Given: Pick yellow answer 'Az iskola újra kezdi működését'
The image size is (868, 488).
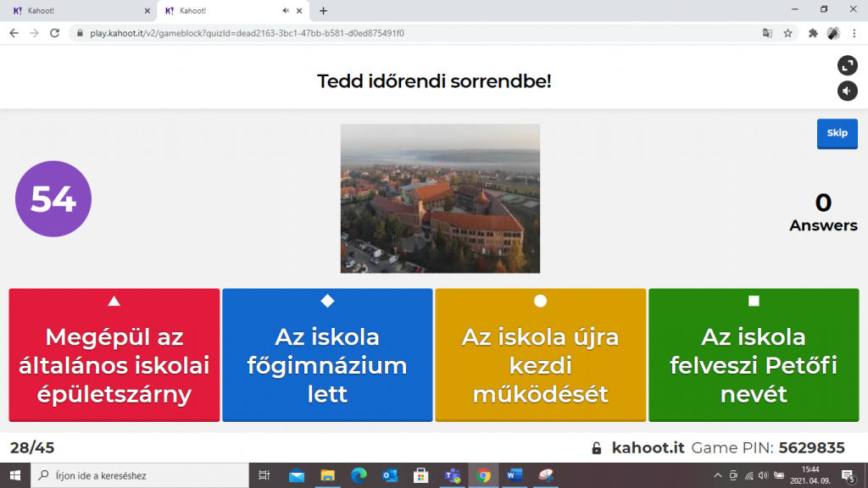Looking at the screenshot, I should point(540,355).
